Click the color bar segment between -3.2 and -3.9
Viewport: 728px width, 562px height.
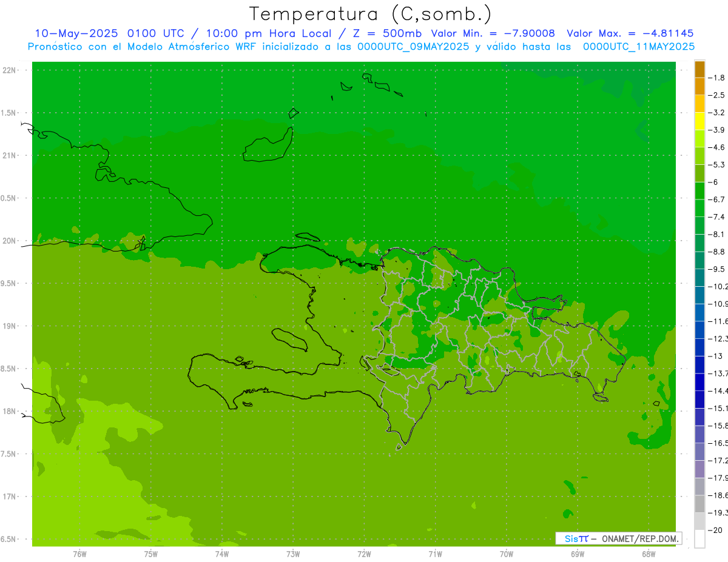point(699,121)
